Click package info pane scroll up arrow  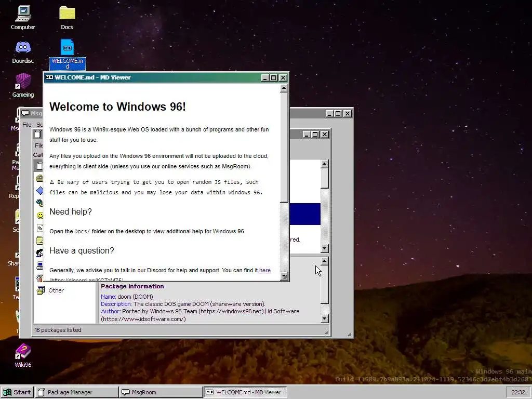coord(324,261)
